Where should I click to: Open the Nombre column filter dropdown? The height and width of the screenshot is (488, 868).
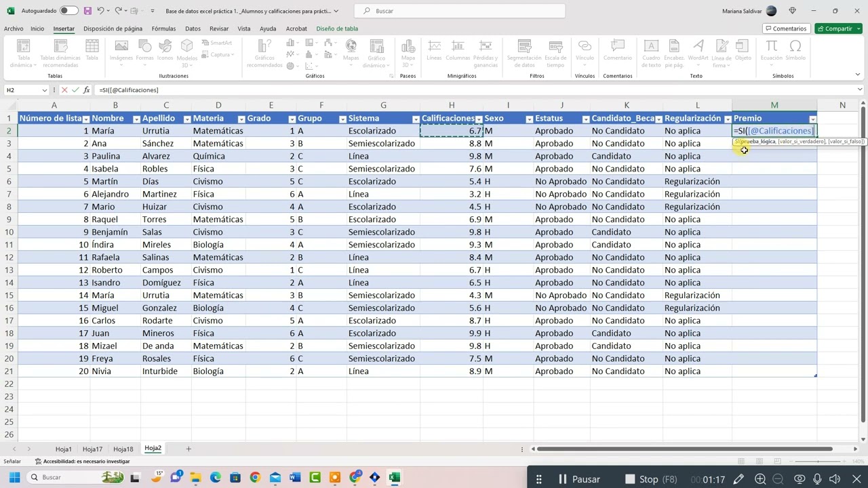coord(136,119)
